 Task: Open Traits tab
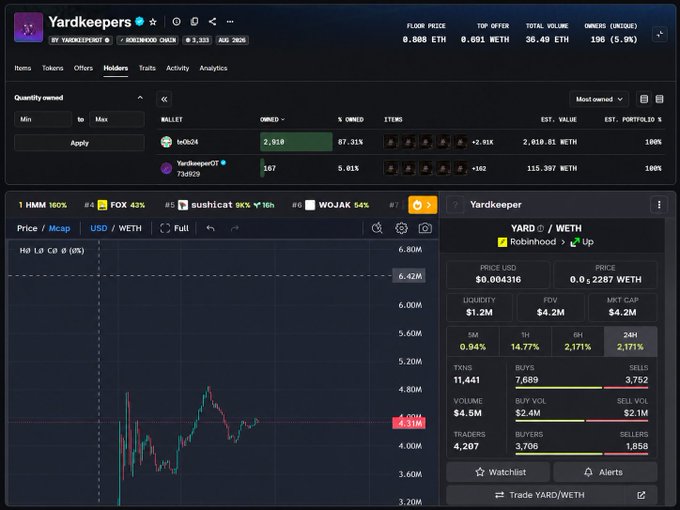pyautogui.click(x=147, y=68)
